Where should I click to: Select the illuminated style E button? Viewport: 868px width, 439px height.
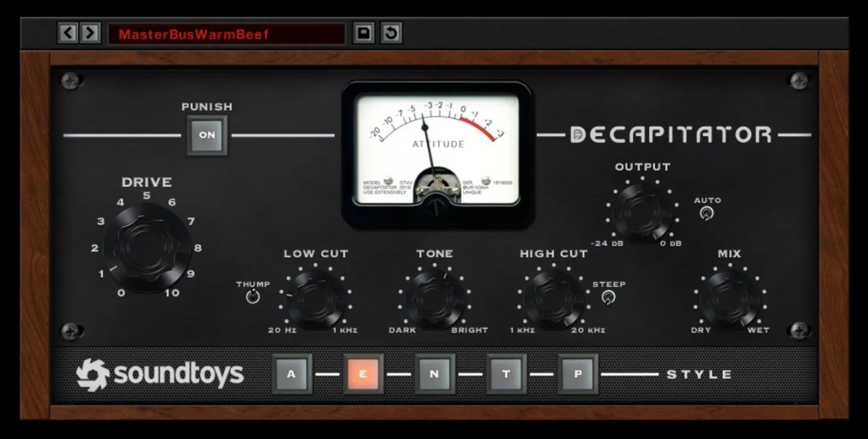(363, 374)
